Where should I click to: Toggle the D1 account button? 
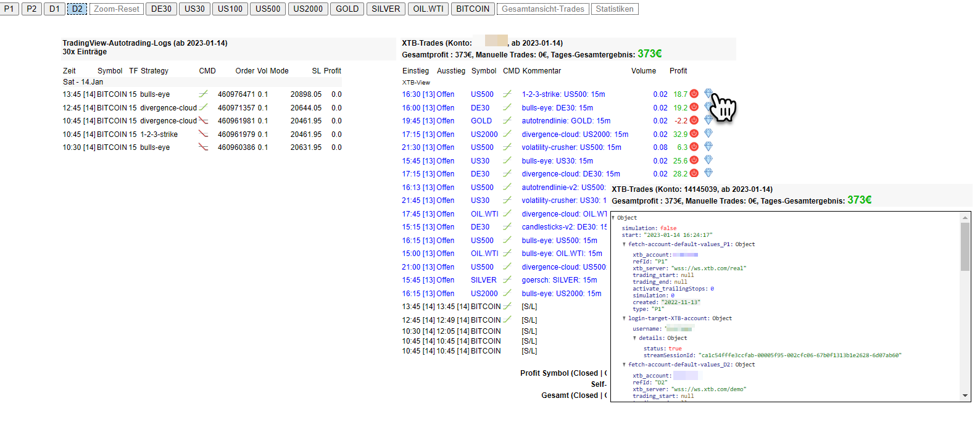55,9
